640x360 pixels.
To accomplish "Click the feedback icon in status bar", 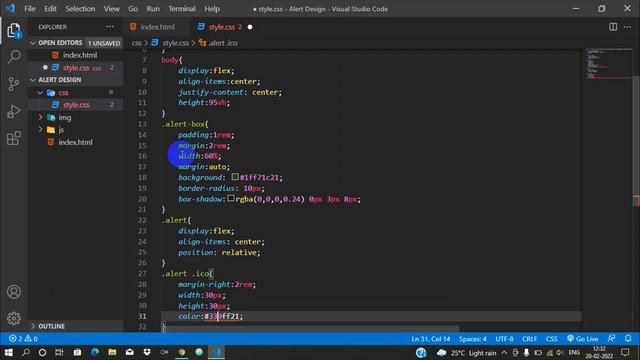I will [x=611, y=338].
